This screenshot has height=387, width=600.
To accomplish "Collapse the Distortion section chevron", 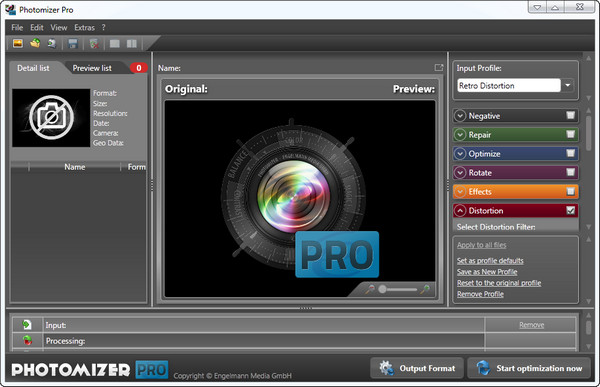I will [x=460, y=211].
